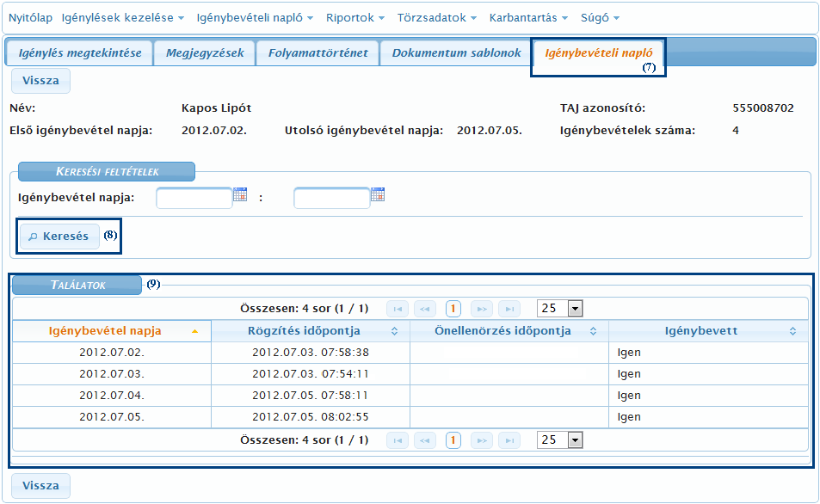The height and width of the screenshot is (504, 820).
Task: Select the row dated 2012.07.04.
Action: click(410, 396)
